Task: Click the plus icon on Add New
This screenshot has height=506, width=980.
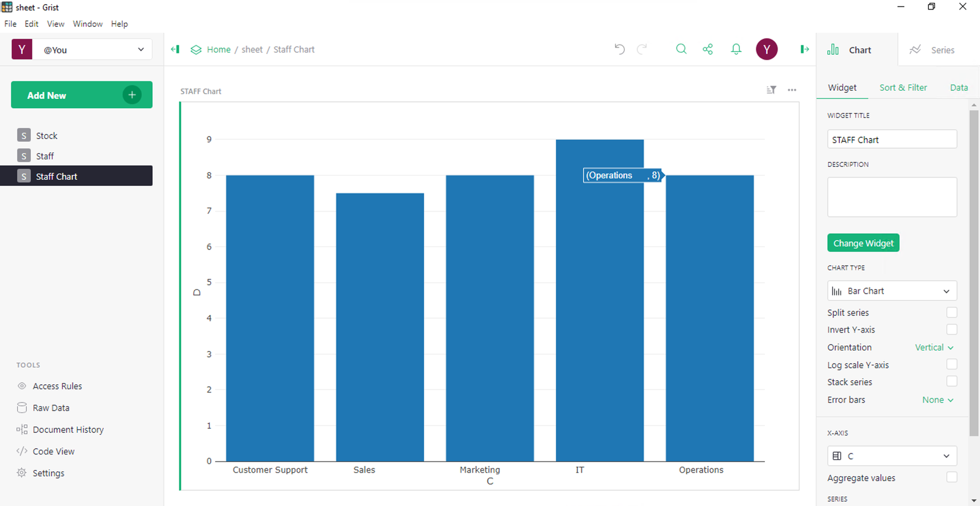Action: [x=132, y=95]
